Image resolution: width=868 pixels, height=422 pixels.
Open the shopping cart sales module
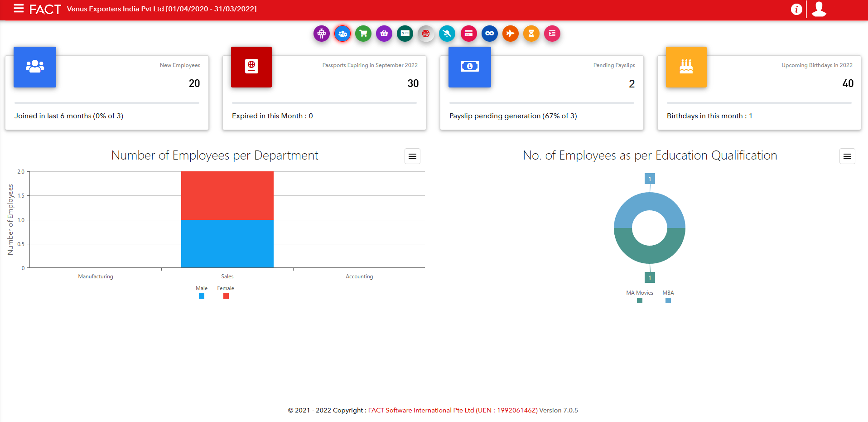click(x=363, y=34)
